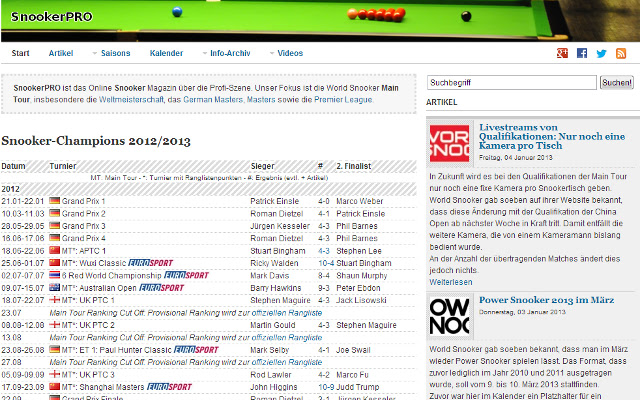Click the Datum column header
This screenshot has width=640, height=400.
[x=13, y=166]
